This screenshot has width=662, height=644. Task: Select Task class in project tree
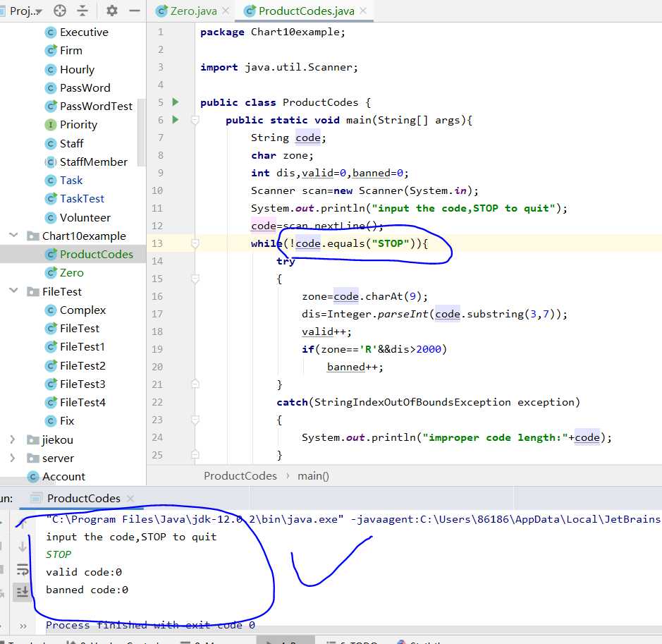click(x=71, y=181)
